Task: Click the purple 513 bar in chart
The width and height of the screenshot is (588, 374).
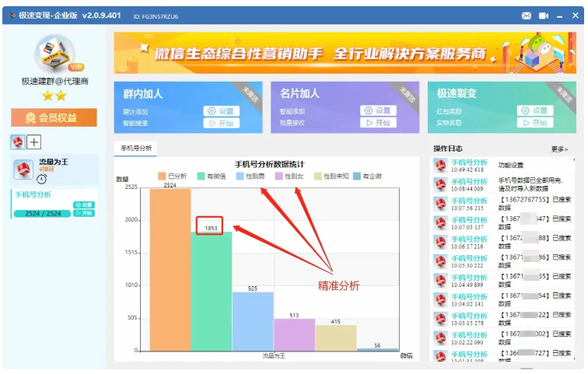Action: tap(294, 334)
